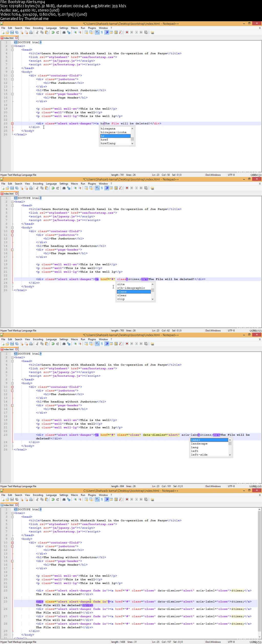The height and width of the screenshot is (644, 262).
Task: Collapse the body fold marker on line 9, 00:03:59 frame
Action: pyautogui.click(x=12, y=539)
